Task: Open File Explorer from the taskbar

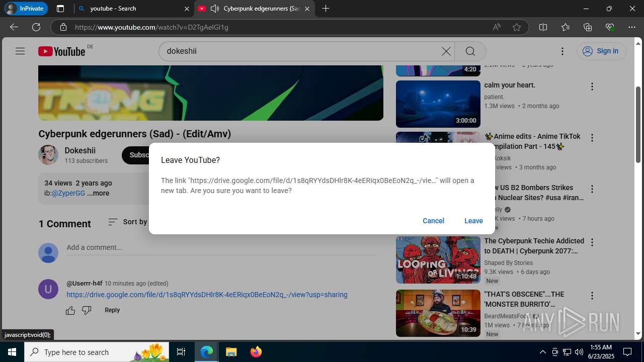Action: [x=231, y=352]
